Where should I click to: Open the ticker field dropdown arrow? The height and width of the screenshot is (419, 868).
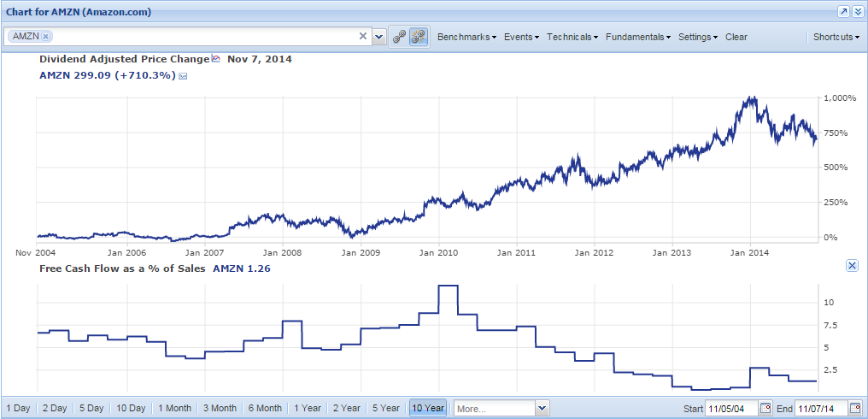[x=378, y=37]
